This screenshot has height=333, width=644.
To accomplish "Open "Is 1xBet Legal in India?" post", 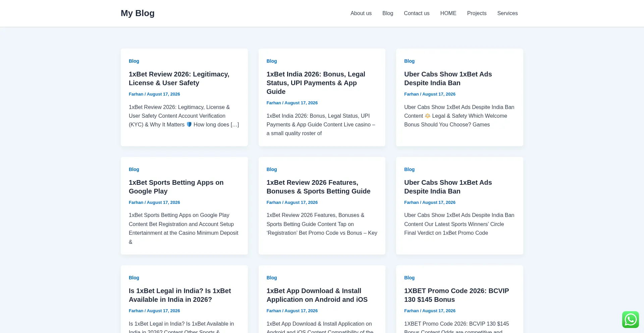I will [180, 295].
